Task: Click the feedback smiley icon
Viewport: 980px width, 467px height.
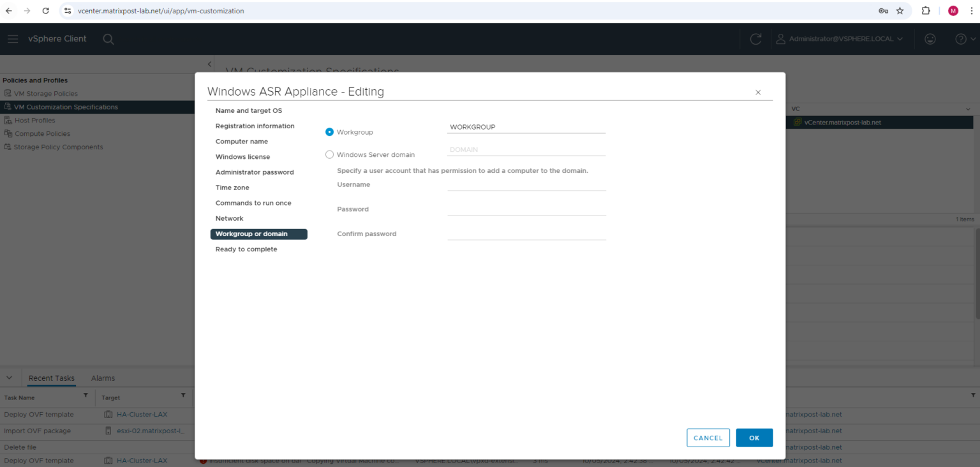Action: tap(930, 38)
